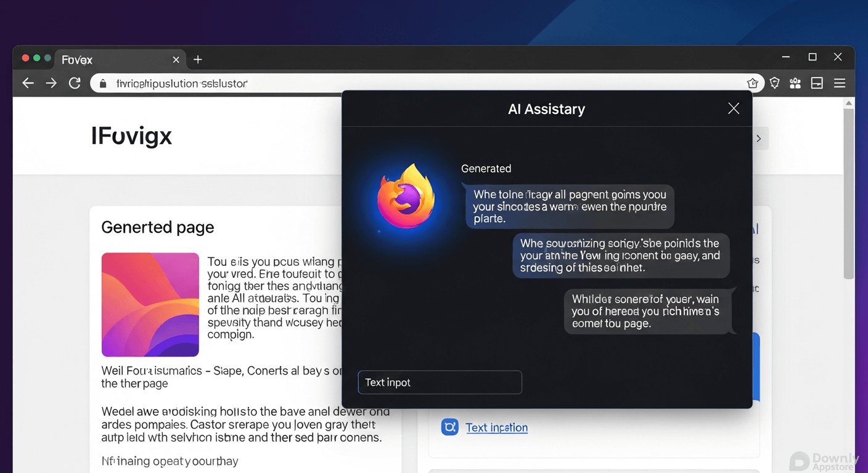Open the Text inpation link
Viewport: 868px width, 473px height.
tap(496, 427)
